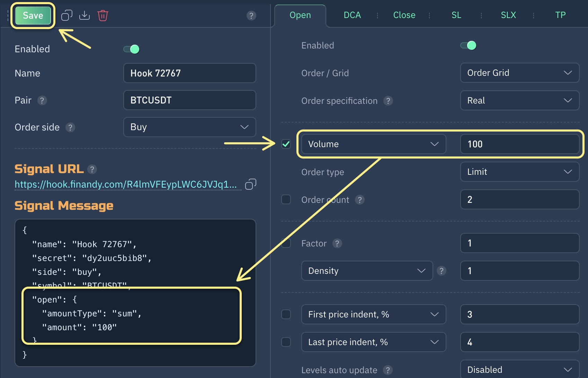Click the Factor value field
The height and width of the screenshot is (378, 588).
(x=519, y=243)
